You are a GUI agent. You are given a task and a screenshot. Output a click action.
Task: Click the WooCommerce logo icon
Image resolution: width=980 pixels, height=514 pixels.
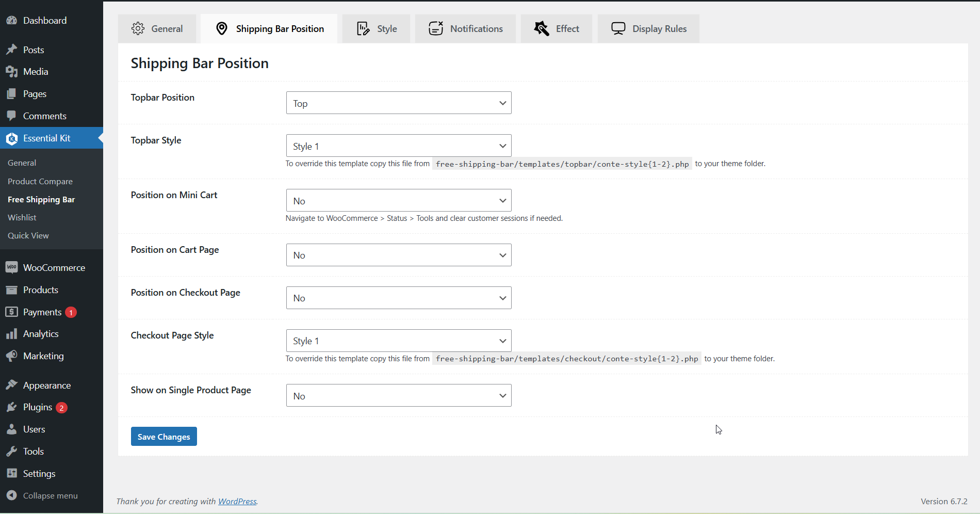(x=11, y=267)
